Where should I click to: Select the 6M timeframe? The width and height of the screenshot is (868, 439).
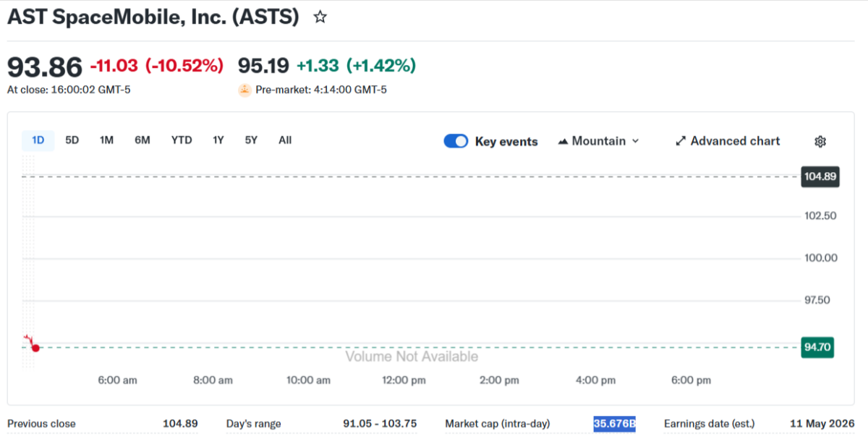click(142, 140)
